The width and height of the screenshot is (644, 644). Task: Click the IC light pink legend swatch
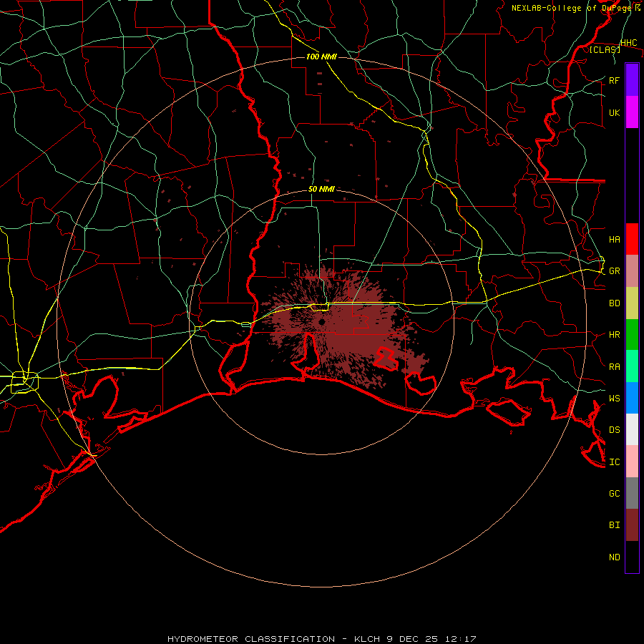point(632,462)
